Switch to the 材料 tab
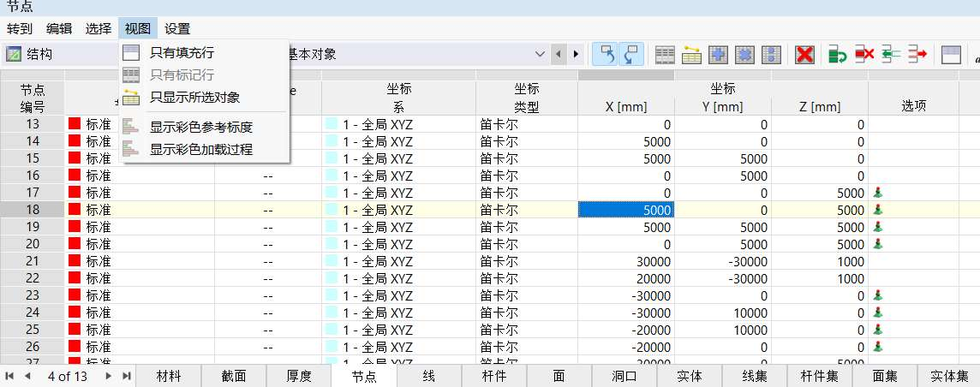This screenshot has height=387, width=980. [x=169, y=377]
